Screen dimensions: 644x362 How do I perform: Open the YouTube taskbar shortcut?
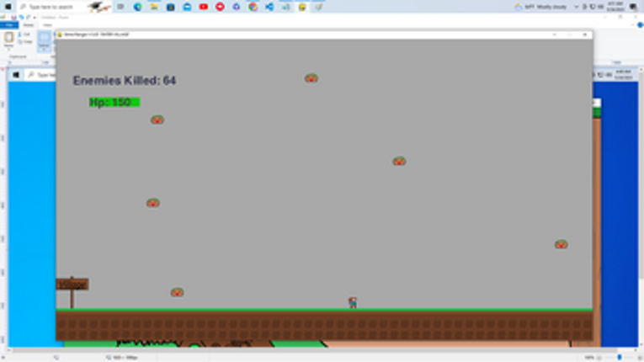[204, 7]
